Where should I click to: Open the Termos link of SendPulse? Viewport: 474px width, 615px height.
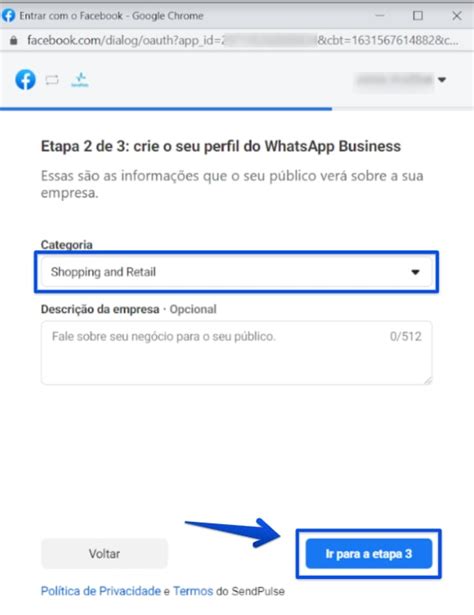[x=193, y=591]
